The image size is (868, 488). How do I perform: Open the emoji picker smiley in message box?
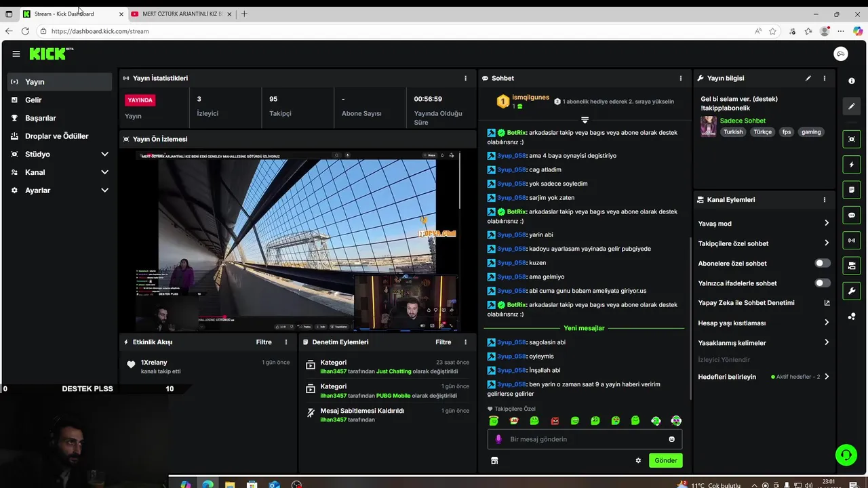pyautogui.click(x=672, y=439)
